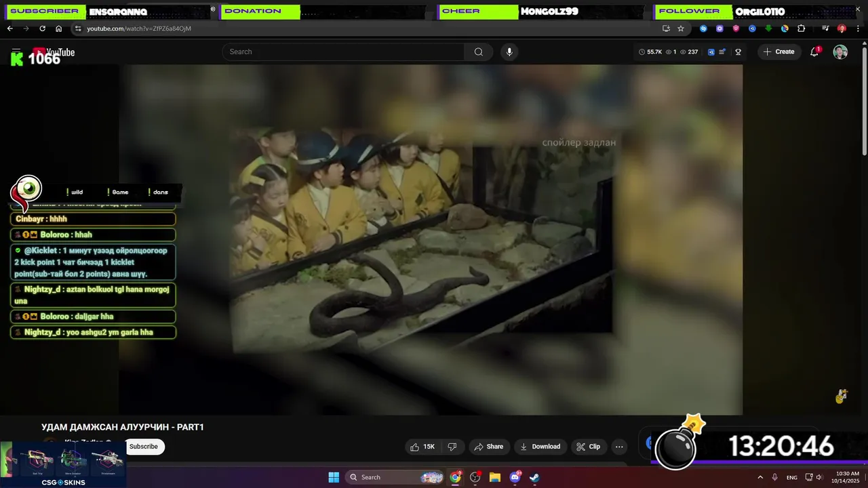The height and width of the screenshot is (488, 868).
Task: Open the Windows Start menu
Action: coord(334,477)
